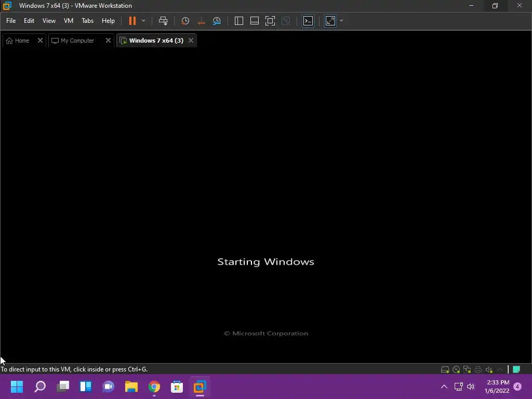Close the My Computer tab
The width and height of the screenshot is (532, 399).
[108, 41]
